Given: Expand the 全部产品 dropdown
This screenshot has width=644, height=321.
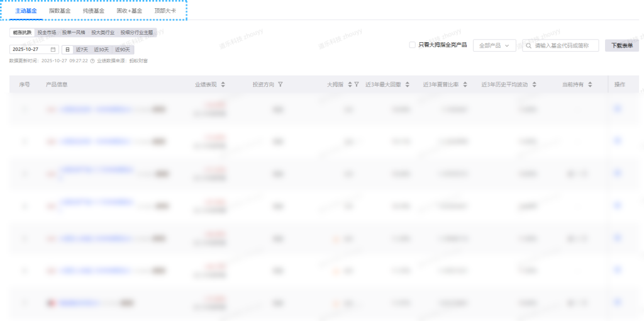Looking at the screenshot, I should click(x=494, y=45).
